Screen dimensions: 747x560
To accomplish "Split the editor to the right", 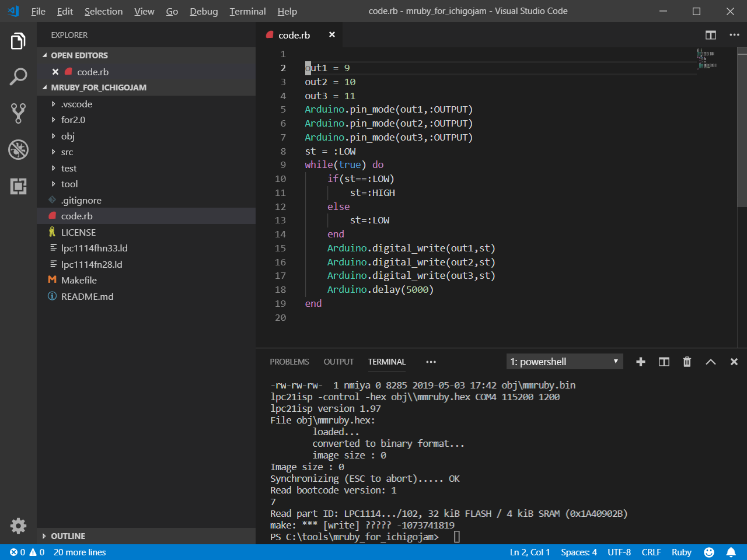I will 710,35.
